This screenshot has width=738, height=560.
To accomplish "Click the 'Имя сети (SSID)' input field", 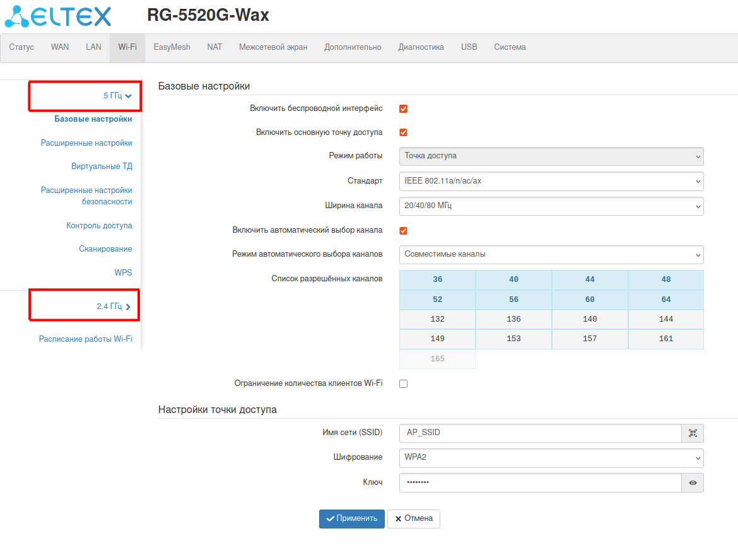I will [x=540, y=433].
